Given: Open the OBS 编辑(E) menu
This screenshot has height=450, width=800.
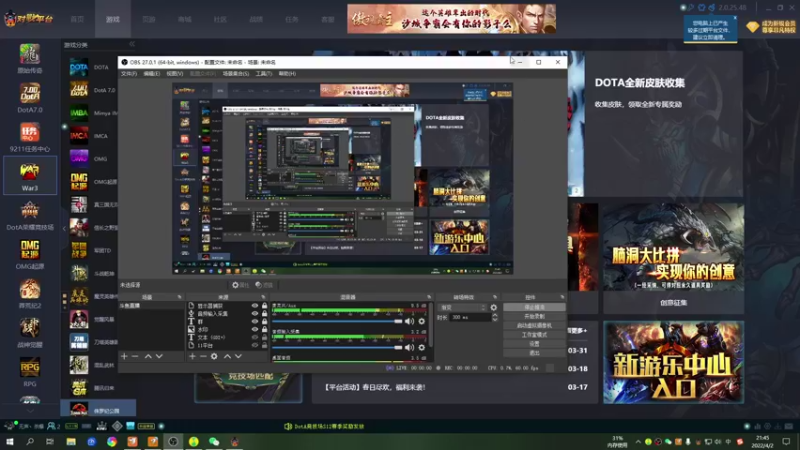Looking at the screenshot, I should pyautogui.click(x=152, y=73).
